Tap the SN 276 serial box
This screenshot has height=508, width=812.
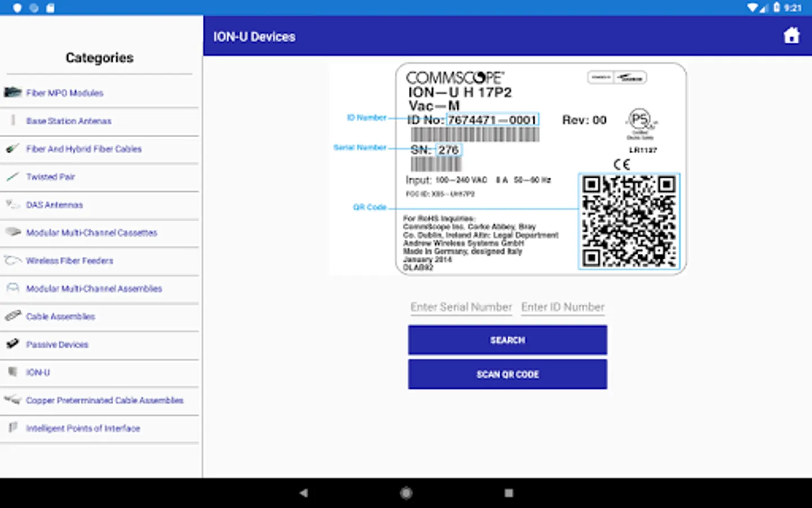click(x=449, y=150)
